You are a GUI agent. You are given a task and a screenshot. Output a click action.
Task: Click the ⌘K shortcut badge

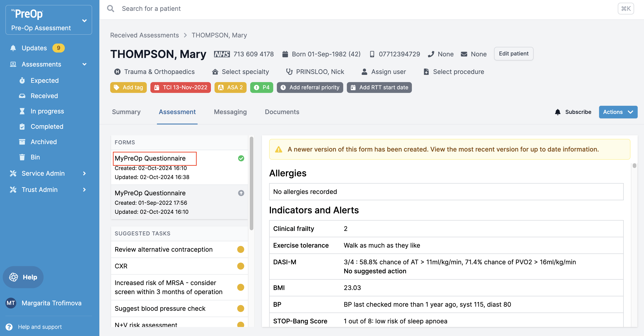(625, 9)
